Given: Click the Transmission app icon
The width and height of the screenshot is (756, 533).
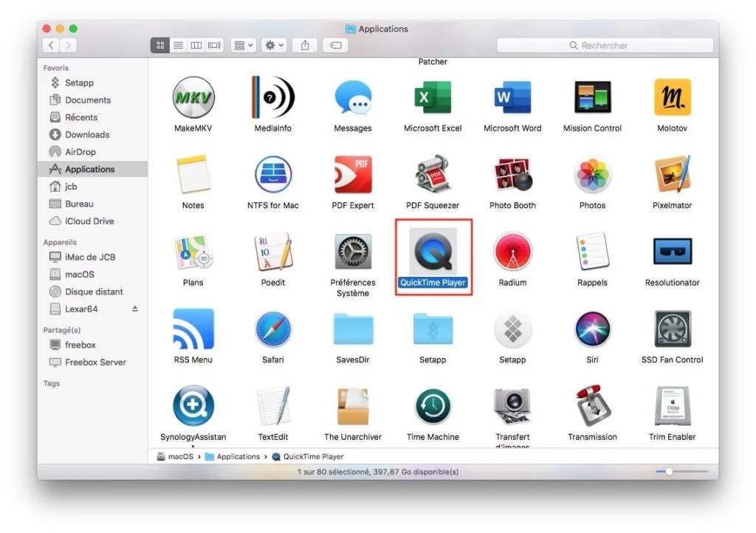Looking at the screenshot, I should [593, 406].
